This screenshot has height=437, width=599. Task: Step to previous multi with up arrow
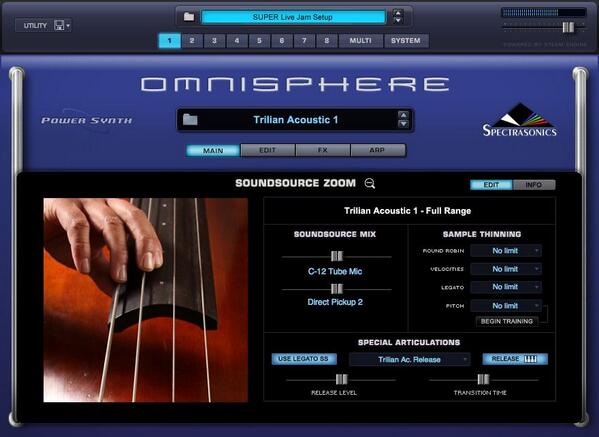(398, 13)
